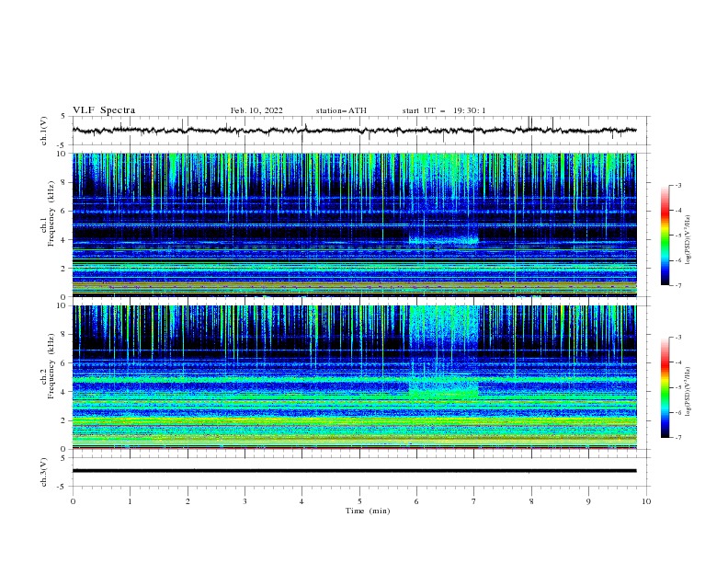The width and height of the screenshot is (728, 563).
Task: Click time axis tick label "5"
Action: coord(359,501)
